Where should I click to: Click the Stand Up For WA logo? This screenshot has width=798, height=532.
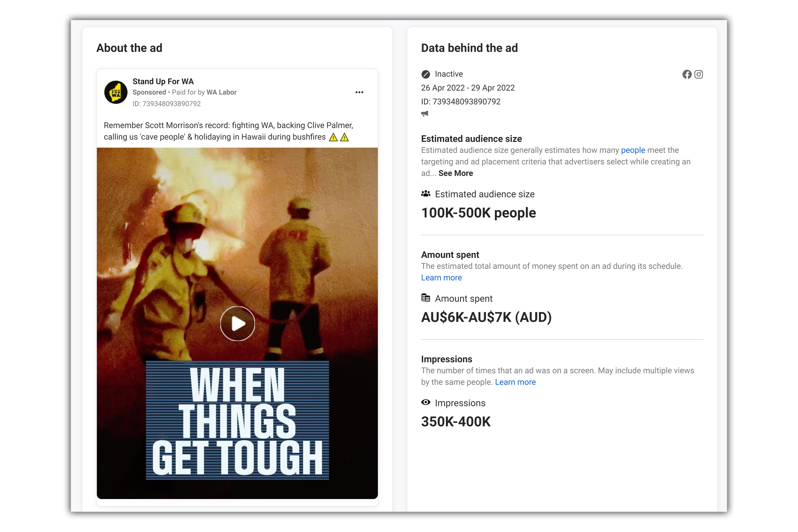116,92
